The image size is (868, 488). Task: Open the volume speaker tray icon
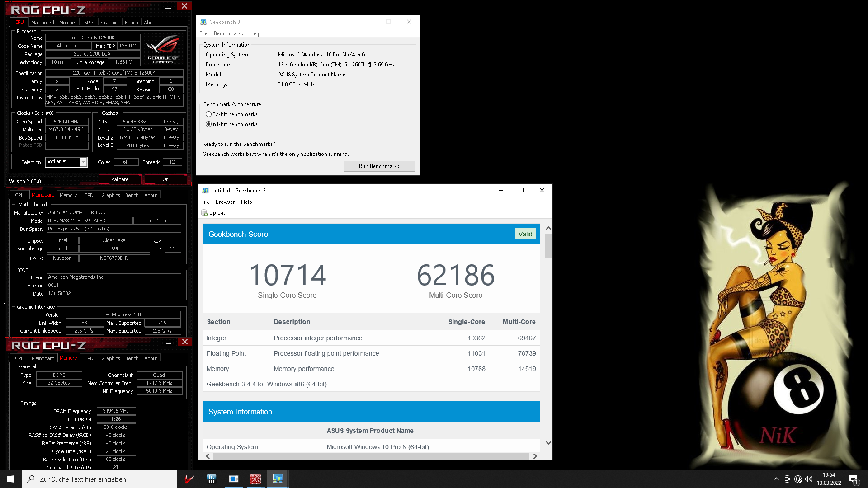click(x=809, y=479)
